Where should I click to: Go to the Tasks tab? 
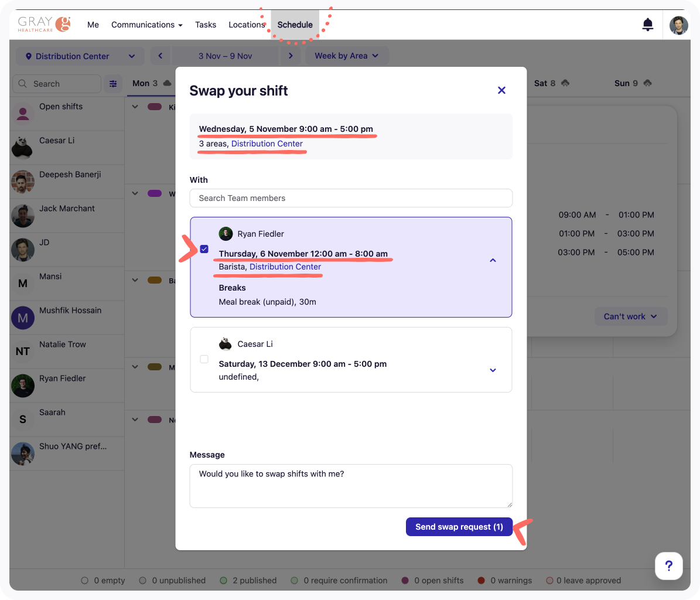click(206, 25)
